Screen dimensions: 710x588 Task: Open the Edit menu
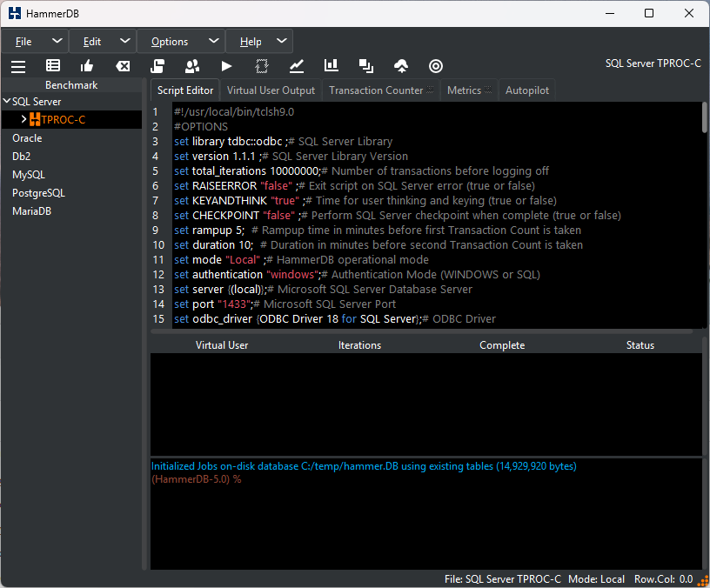pyautogui.click(x=92, y=42)
